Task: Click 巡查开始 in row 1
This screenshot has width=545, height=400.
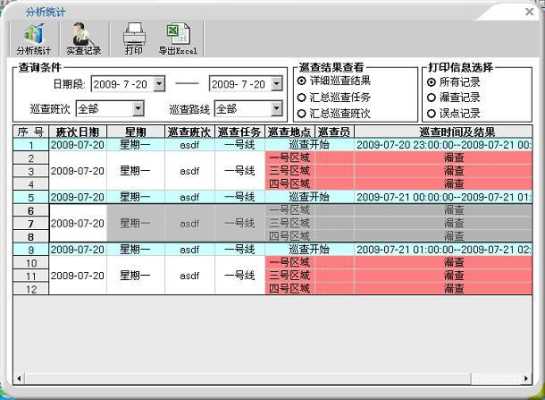Action: click(309, 145)
